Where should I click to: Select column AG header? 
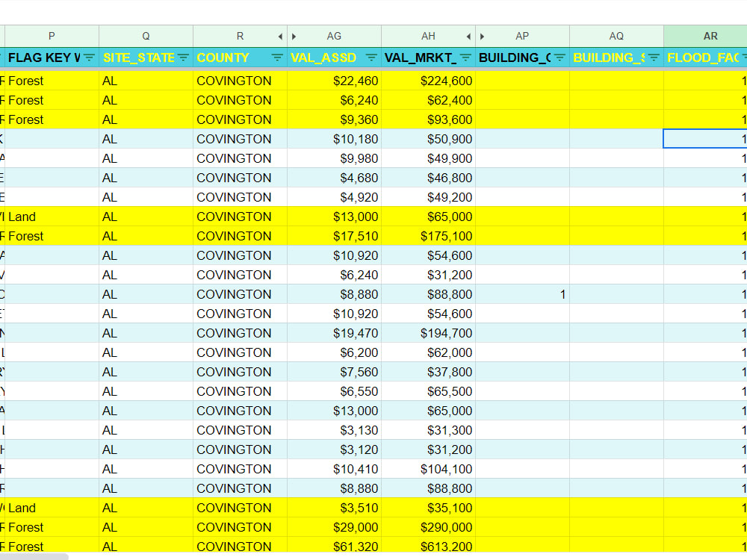pyautogui.click(x=334, y=36)
